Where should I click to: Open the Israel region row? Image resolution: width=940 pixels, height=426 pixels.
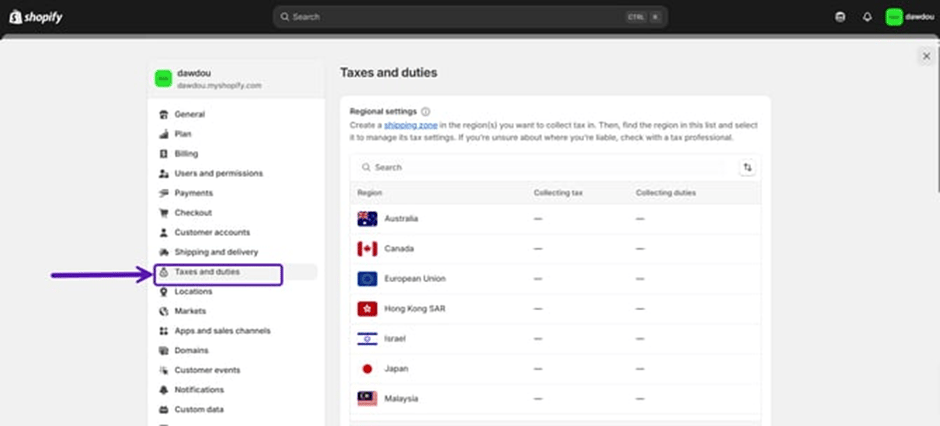[556, 339]
